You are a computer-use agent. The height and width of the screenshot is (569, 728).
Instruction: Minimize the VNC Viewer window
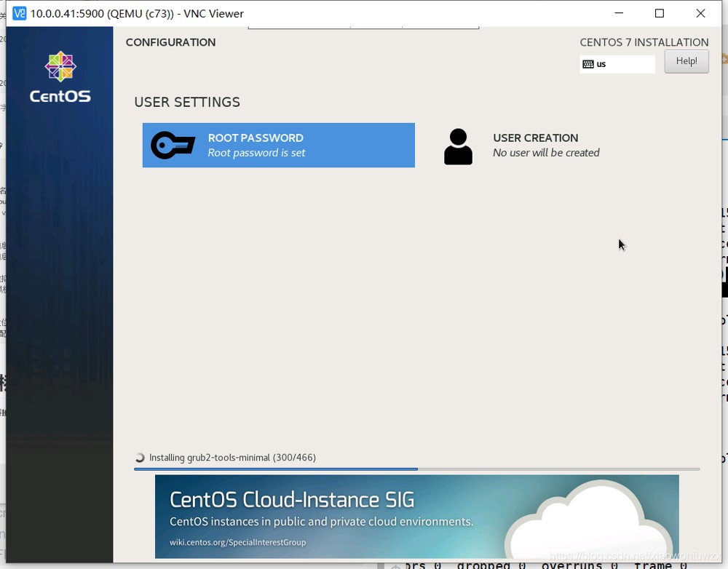coord(619,13)
